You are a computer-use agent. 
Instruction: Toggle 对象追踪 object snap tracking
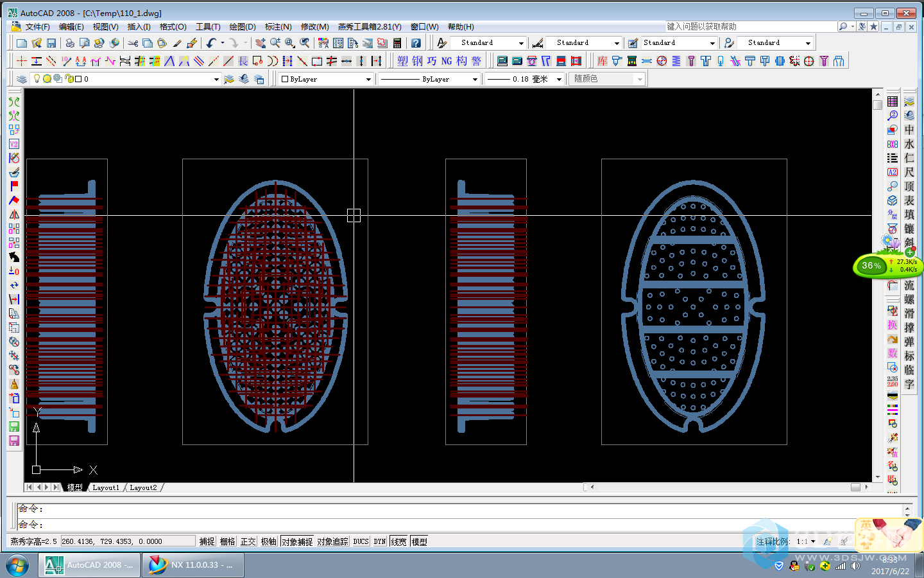coord(332,541)
